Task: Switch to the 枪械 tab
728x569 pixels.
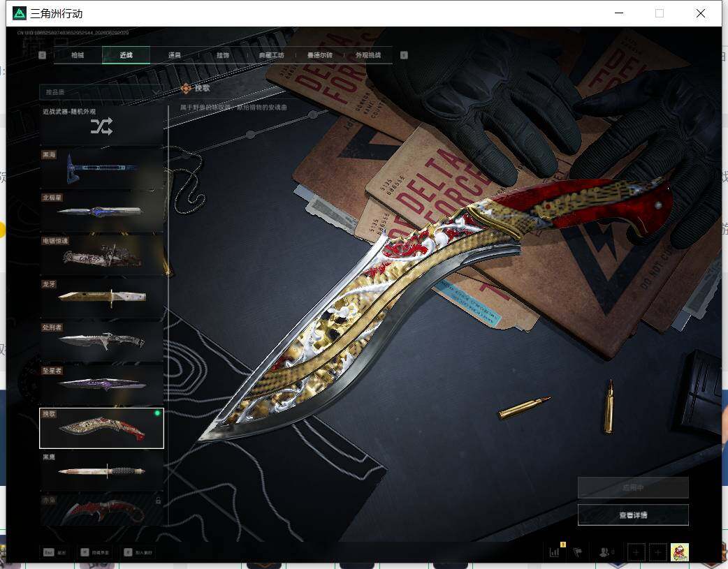Action: (78, 54)
